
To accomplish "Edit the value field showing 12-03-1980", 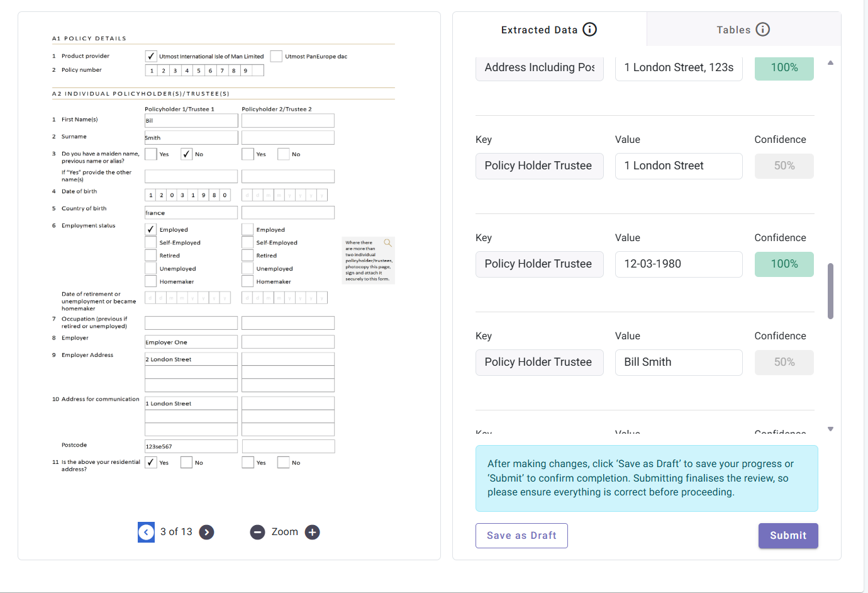I will click(678, 264).
